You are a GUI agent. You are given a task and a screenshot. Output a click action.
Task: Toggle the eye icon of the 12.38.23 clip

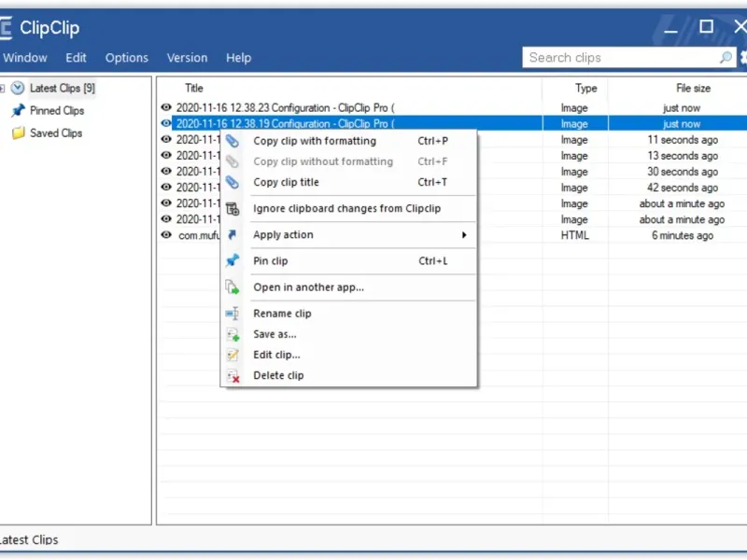tap(166, 108)
